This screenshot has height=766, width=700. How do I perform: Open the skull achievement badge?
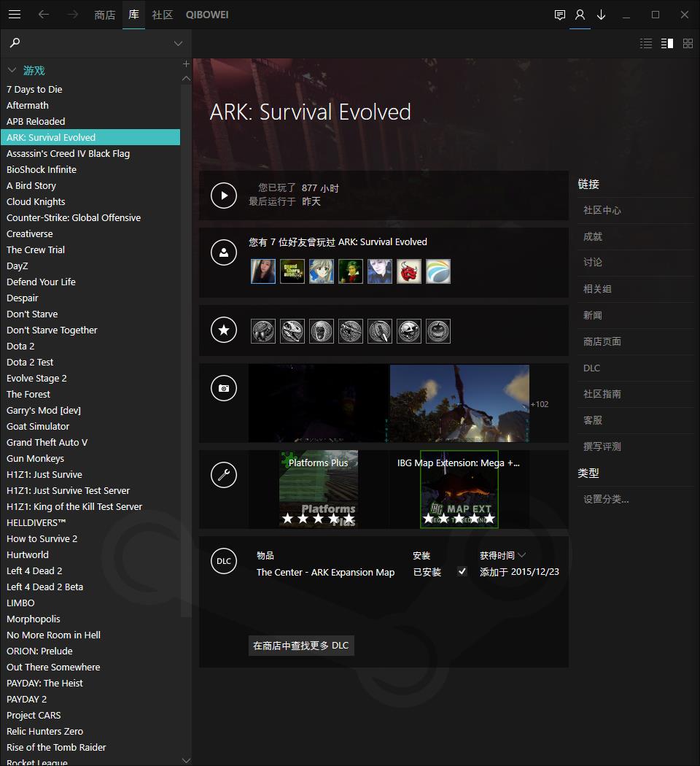409,331
